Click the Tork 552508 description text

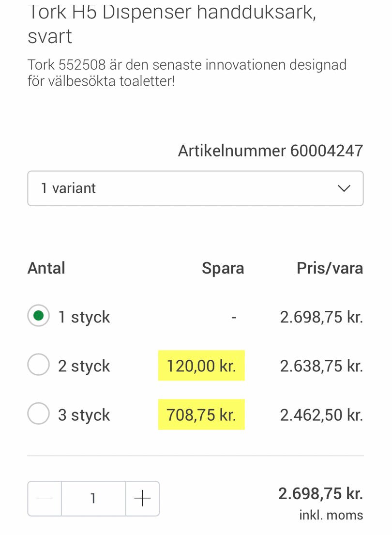(187, 73)
